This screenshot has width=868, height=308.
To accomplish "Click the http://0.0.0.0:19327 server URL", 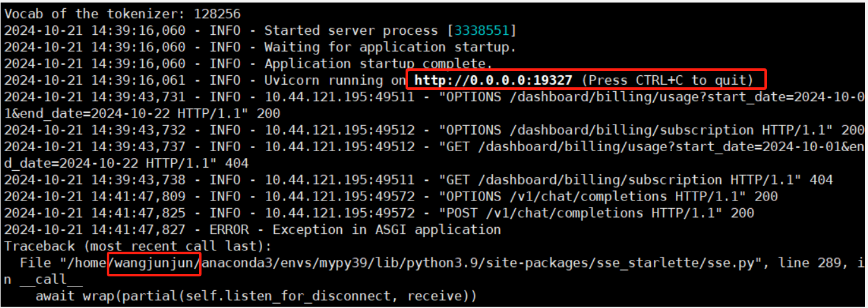I will (x=493, y=80).
